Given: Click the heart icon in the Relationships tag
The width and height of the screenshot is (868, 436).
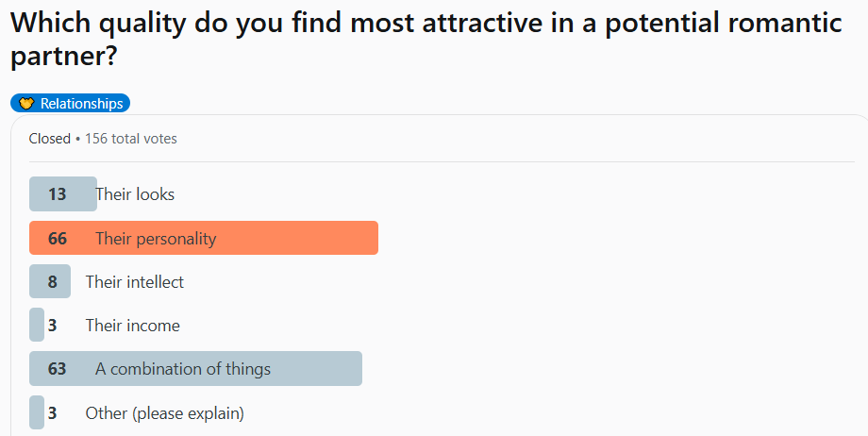Looking at the screenshot, I should click(25, 104).
